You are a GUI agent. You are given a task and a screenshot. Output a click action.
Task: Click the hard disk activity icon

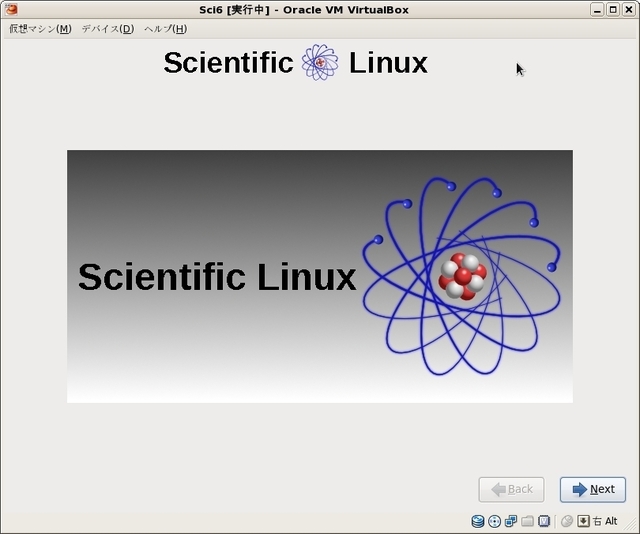coord(478,521)
